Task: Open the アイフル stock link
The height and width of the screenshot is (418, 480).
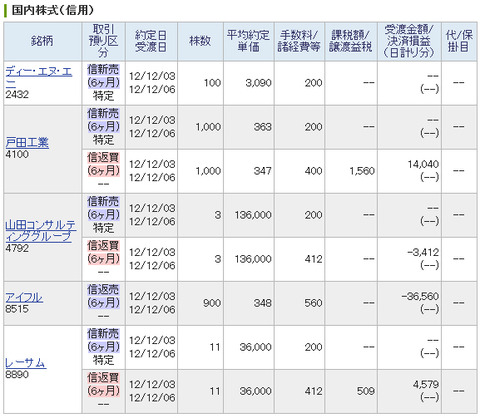Action: point(24,297)
